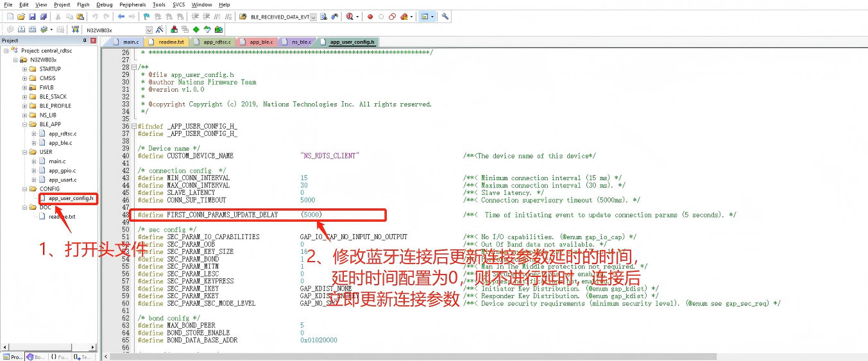Click the Download to flash (LOAD) icon
Screen dimensions: 868x361
[75, 29]
